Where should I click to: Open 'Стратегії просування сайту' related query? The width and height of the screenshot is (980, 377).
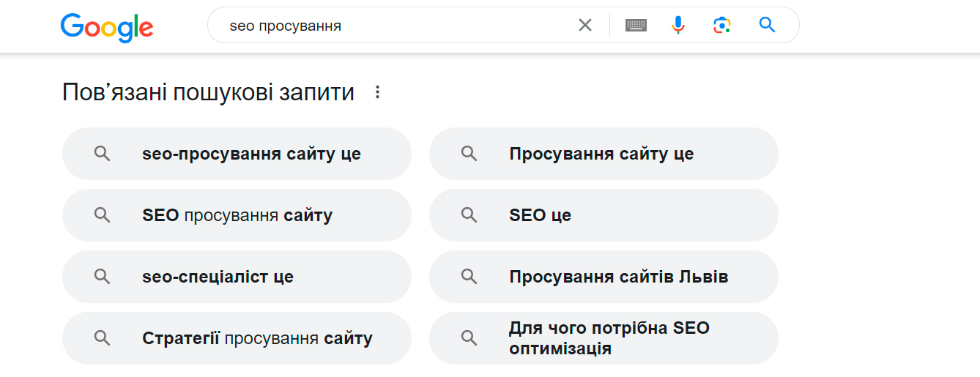click(x=257, y=338)
